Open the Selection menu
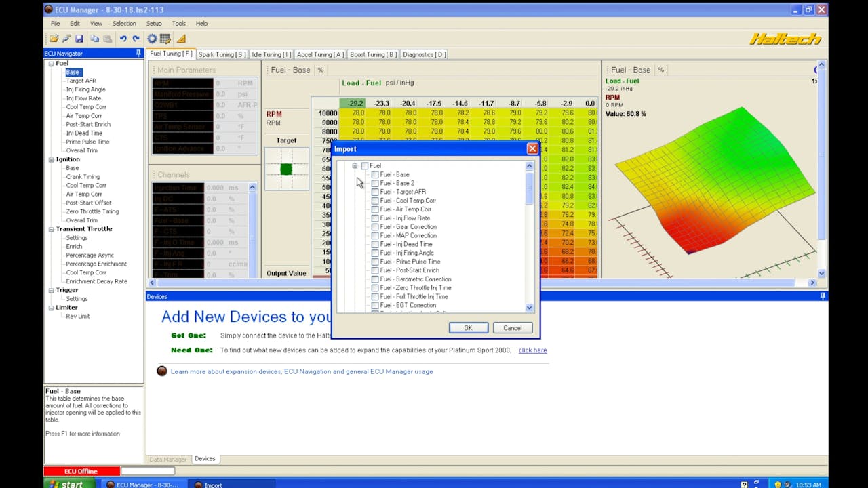868x488 pixels. (124, 23)
